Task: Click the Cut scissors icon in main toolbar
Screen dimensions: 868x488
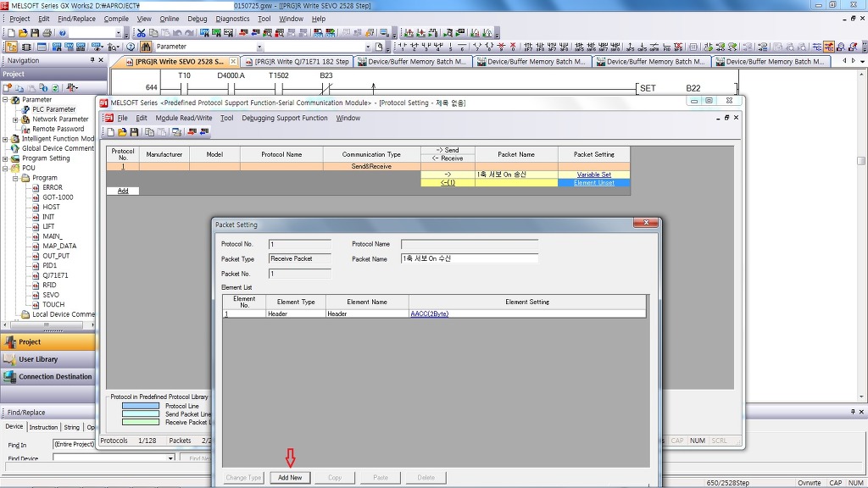Action: tap(142, 33)
